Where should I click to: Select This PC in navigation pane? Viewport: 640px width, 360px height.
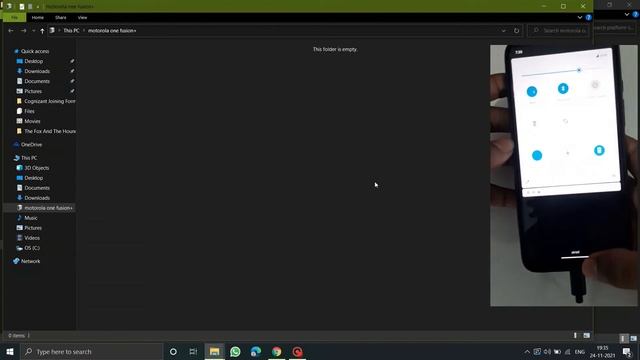tap(29, 158)
